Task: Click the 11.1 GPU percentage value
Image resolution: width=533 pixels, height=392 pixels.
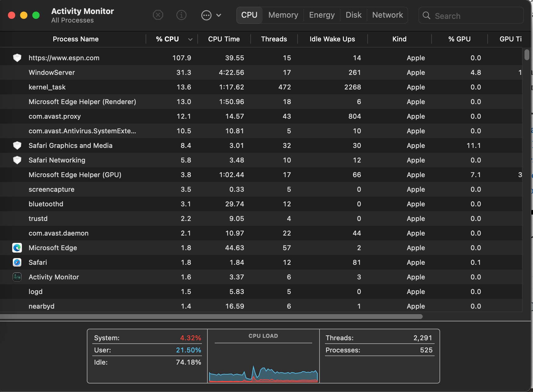Action: (x=474, y=145)
